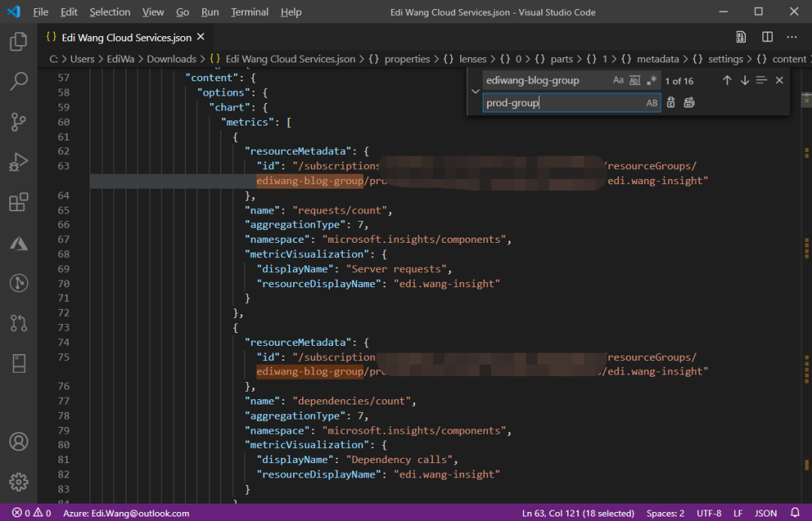Image resolution: width=812 pixels, height=521 pixels.
Task: Click Azure account Edi.Wang@outlook.com in status bar
Action: (x=126, y=513)
